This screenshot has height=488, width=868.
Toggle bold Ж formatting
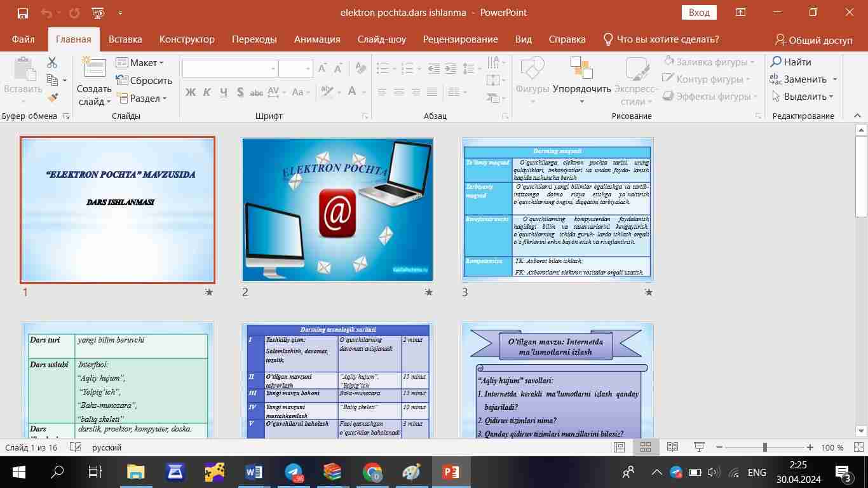coord(190,93)
